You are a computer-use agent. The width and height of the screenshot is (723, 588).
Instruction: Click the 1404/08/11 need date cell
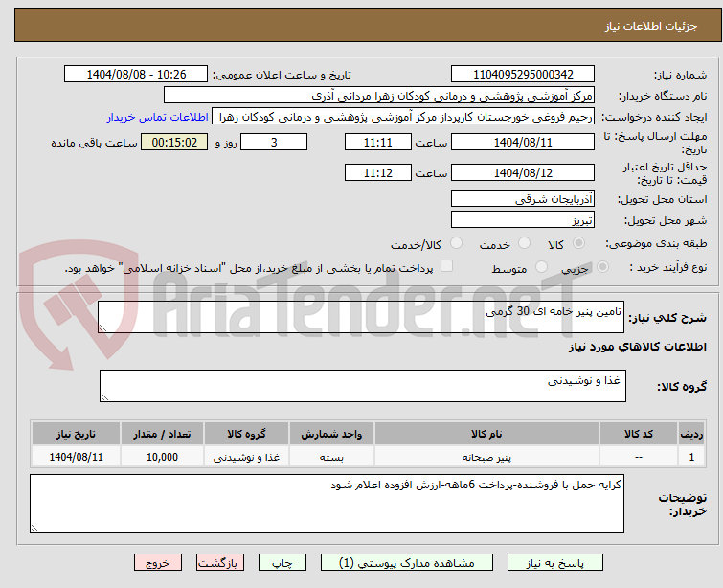(x=76, y=457)
